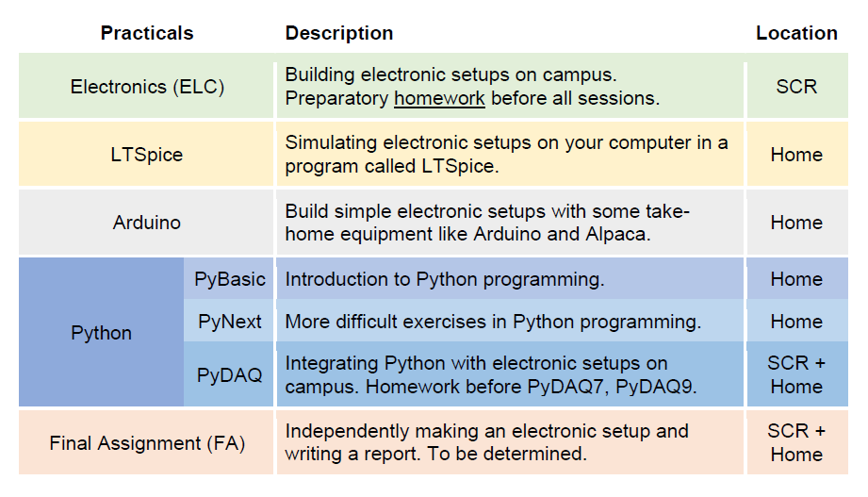Click the Location column header
868x497 pixels.
(x=796, y=33)
